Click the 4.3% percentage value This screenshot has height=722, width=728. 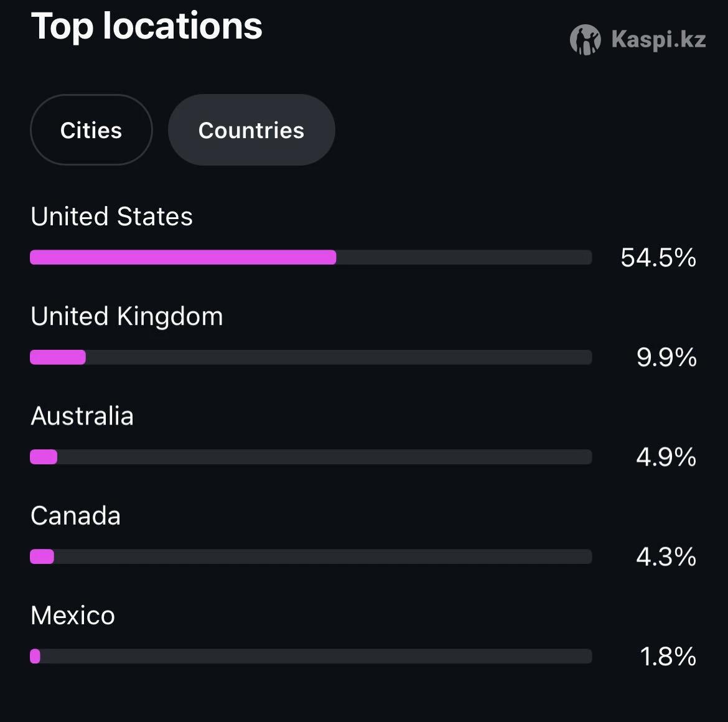pos(666,556)
